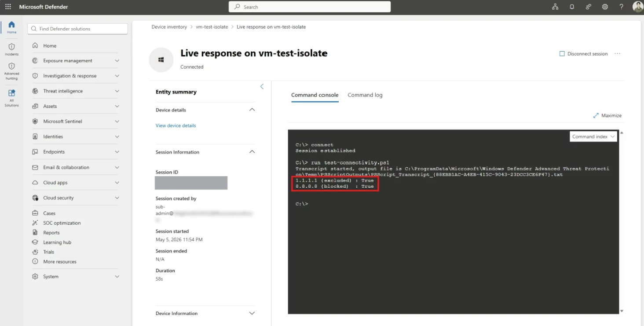Viewport: 644px width, 326px height.
Task: Click the duration value '58s'
Action: [x=159, y=279]
